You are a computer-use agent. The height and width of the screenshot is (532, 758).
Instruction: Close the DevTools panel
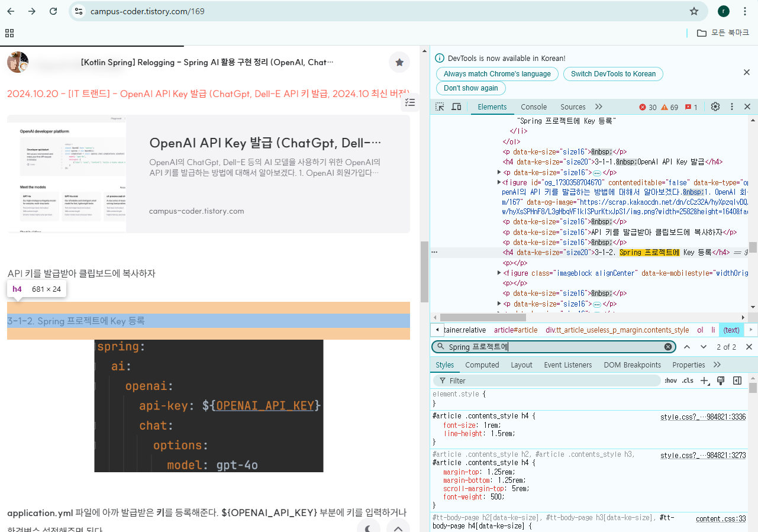coord(747,107)
